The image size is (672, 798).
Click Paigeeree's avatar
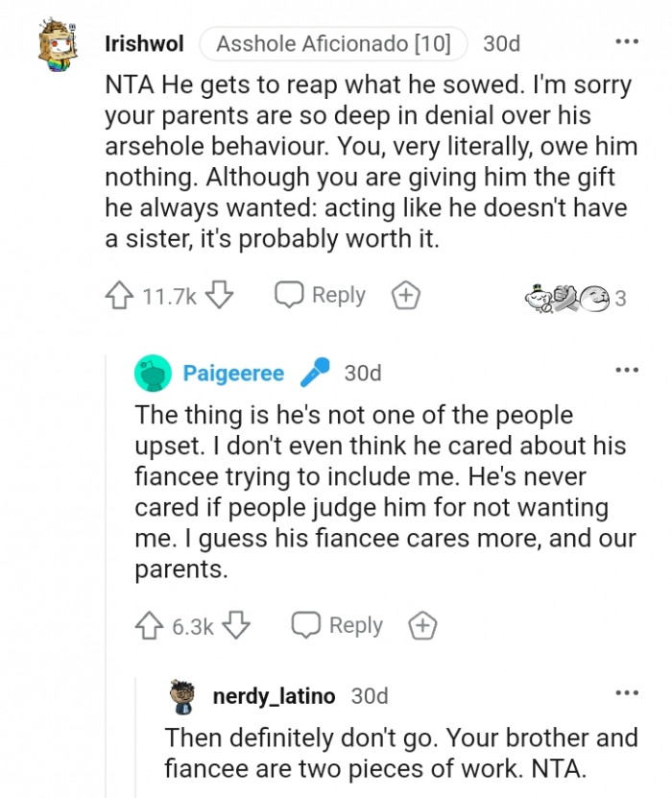tap(153, 372)
